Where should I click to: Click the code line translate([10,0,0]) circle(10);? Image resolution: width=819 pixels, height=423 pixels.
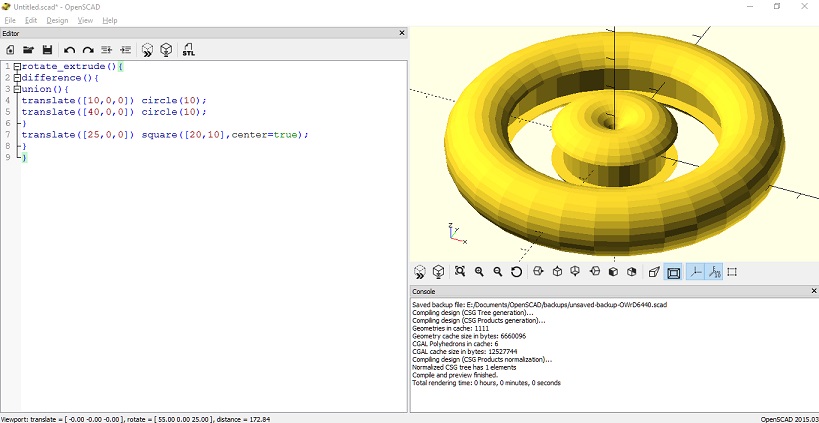point(114,101)
